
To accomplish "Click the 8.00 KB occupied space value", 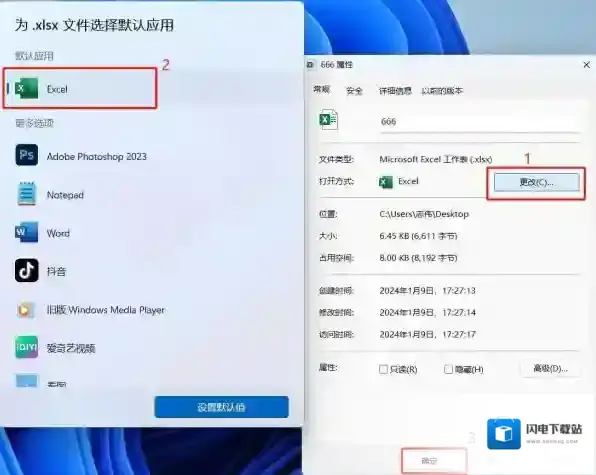I will click(418, 258).
